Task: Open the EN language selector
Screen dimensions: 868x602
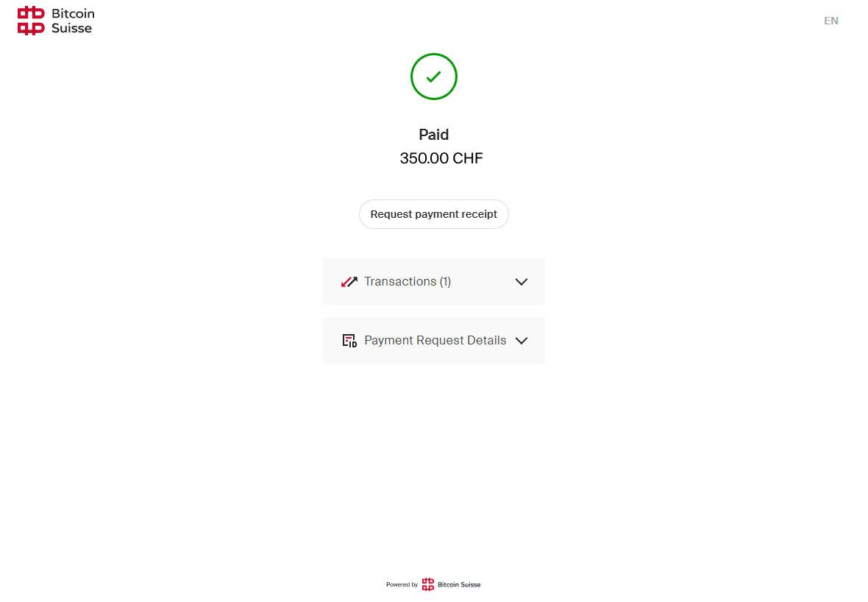Action: (831, 21)
